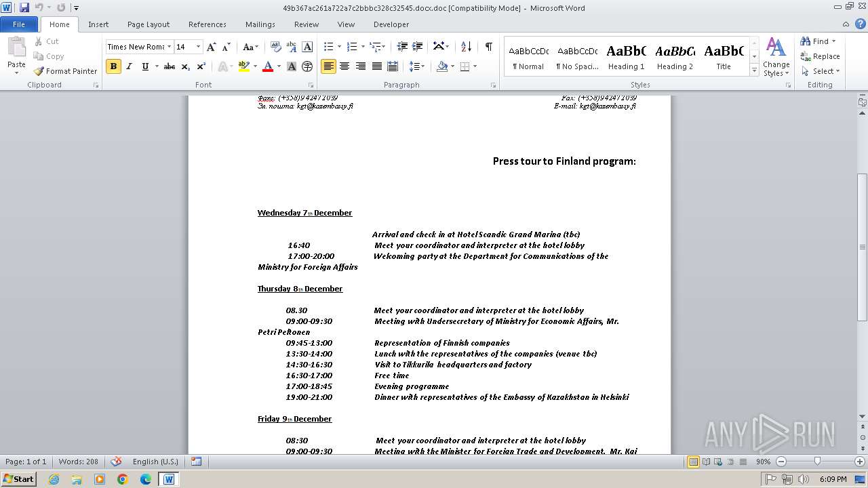Click the Format Painter brush

(39, 71)
